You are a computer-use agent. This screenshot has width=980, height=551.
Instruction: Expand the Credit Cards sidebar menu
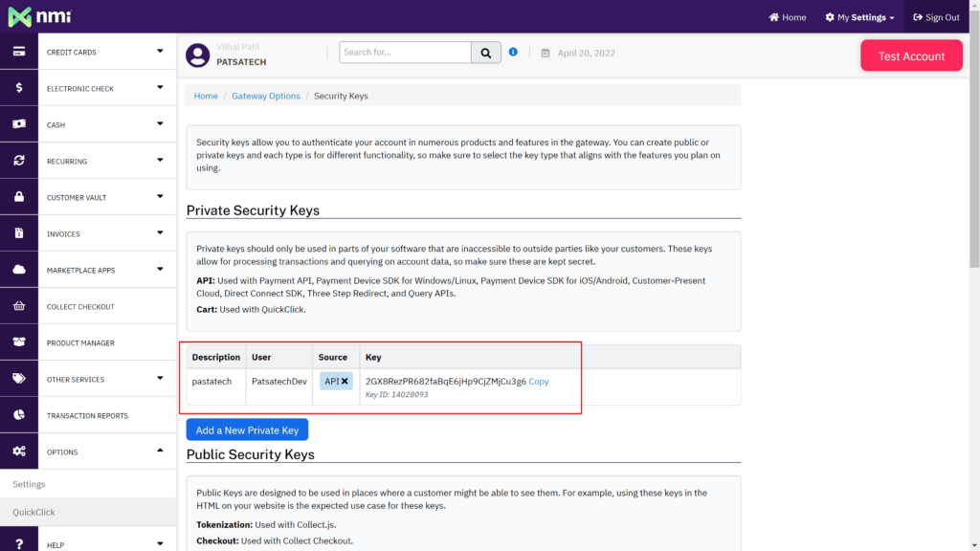[x=160, y=51]
